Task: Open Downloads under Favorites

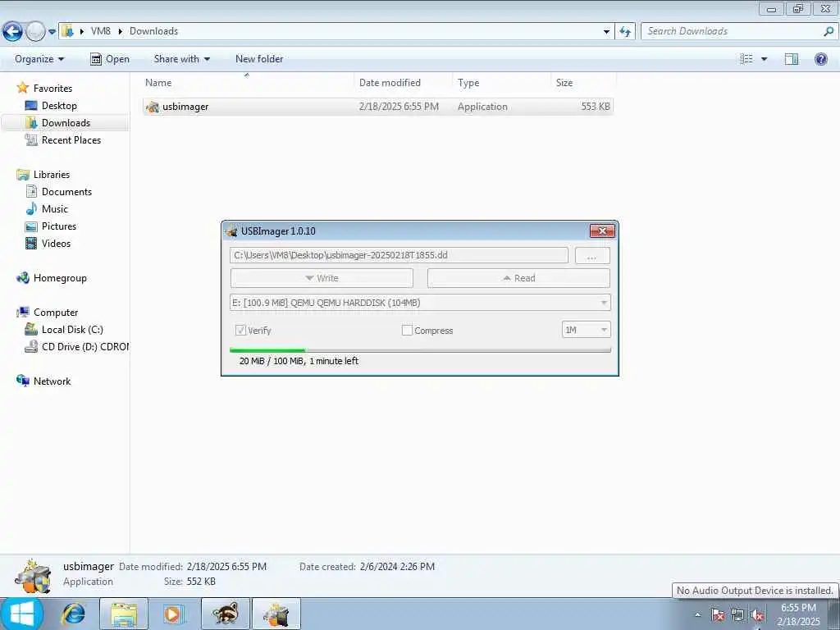Action: [66, 123]
